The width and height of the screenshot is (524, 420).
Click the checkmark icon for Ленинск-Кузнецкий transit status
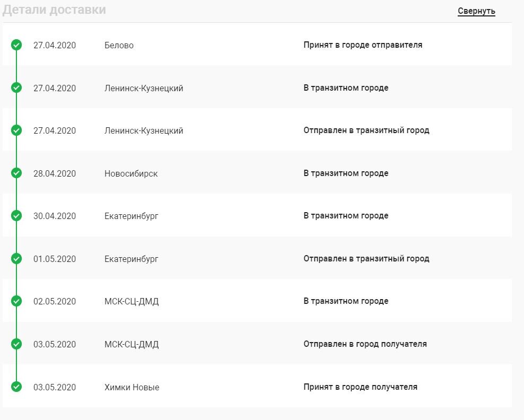pos(16,87)
